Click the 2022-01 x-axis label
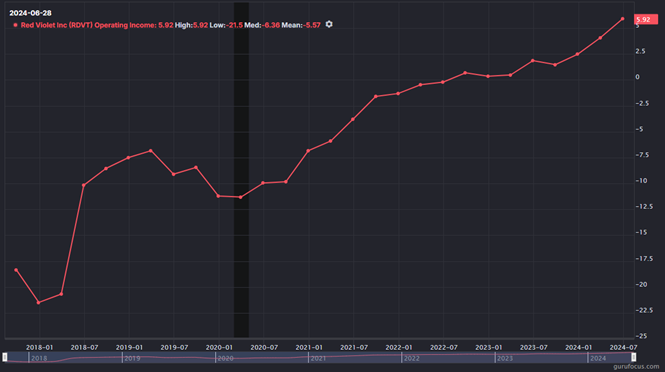Image resolution: width=665 pixels, height=372 pixels. 399,347
